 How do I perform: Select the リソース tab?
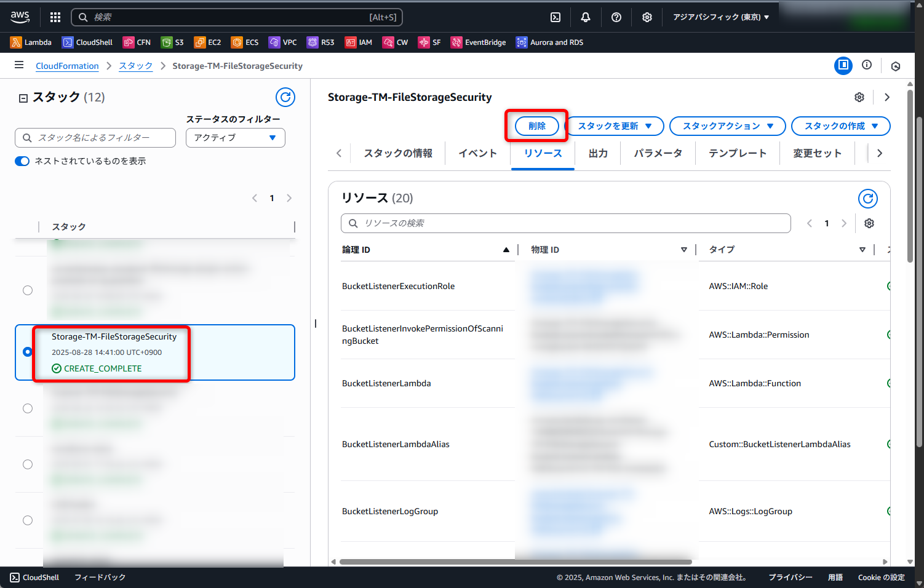543,153
